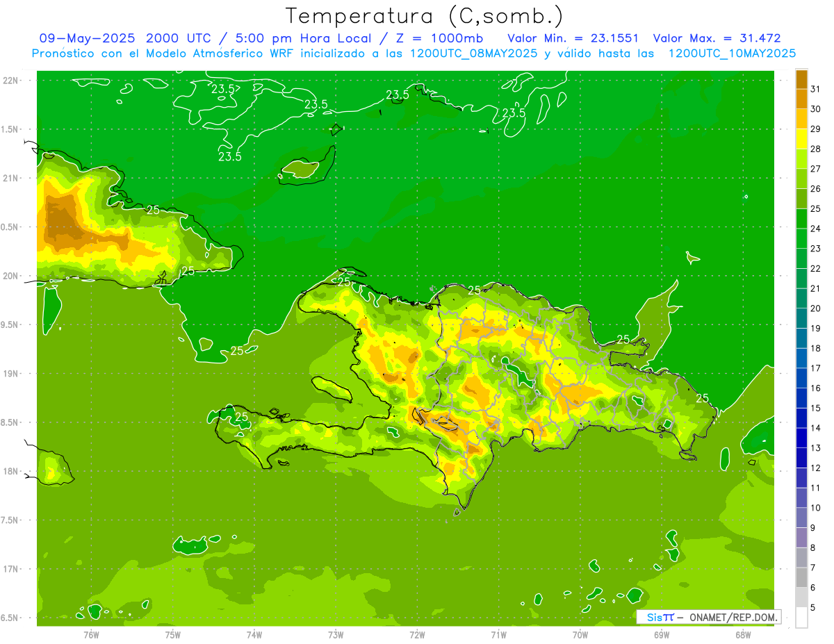
Task: Click the "19N" latitude axis label
Action: [10, 373]
